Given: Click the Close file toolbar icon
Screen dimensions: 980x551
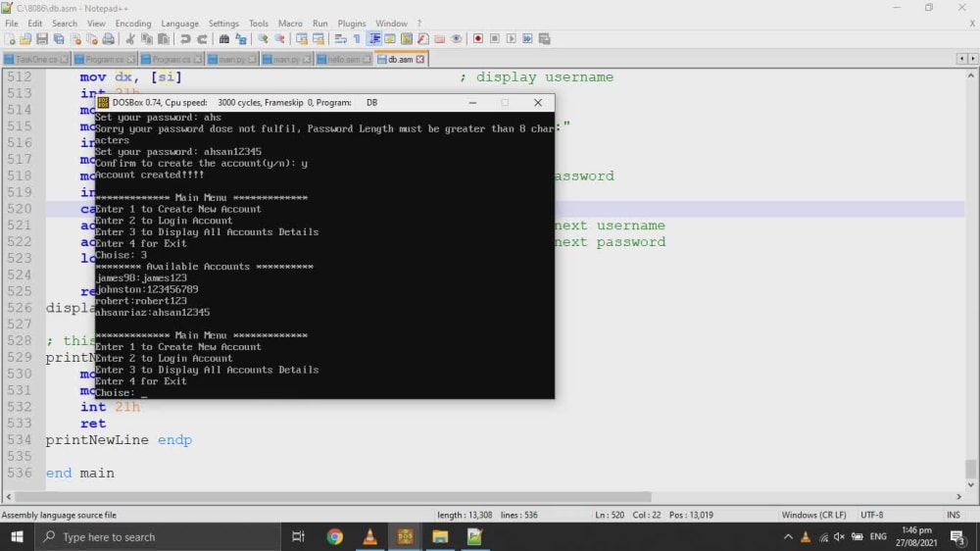Looking at the screenshot, I should (x=75, y=39).
